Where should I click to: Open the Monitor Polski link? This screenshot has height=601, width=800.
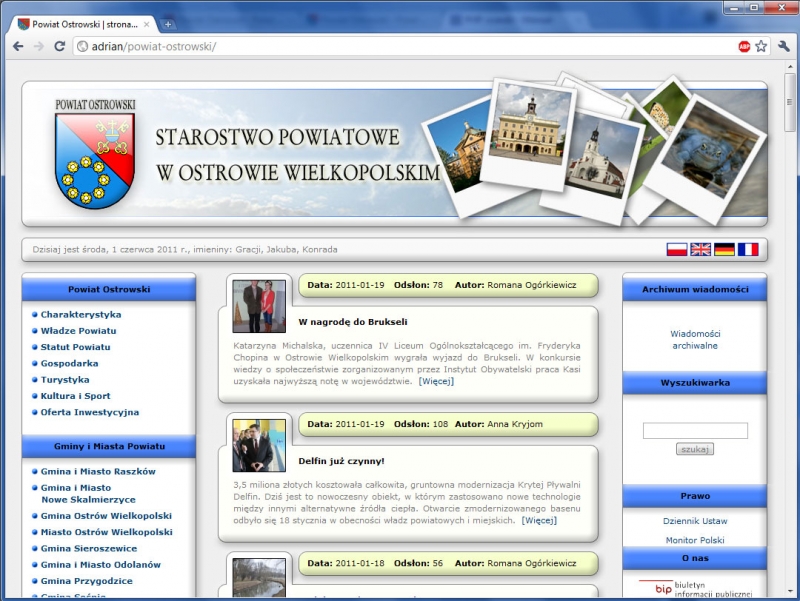tap(695, 540)
